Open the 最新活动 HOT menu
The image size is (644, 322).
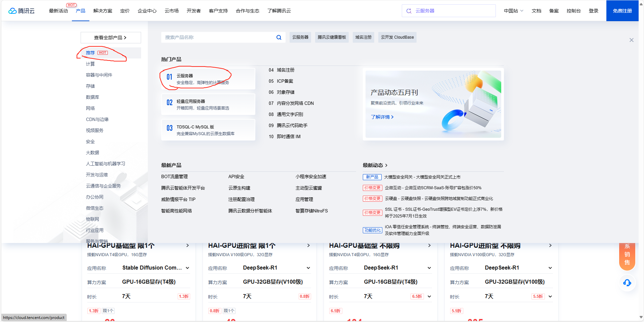[x=58, y=11]
